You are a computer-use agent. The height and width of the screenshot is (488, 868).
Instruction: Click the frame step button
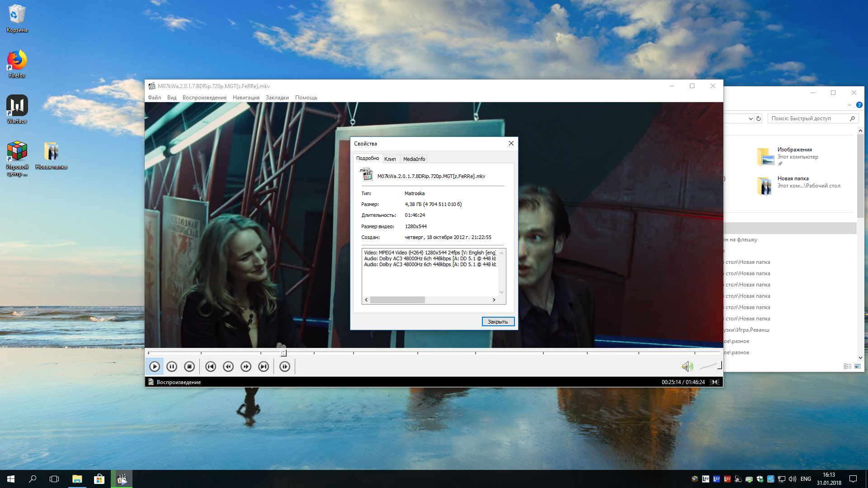[x=285, y=366]
